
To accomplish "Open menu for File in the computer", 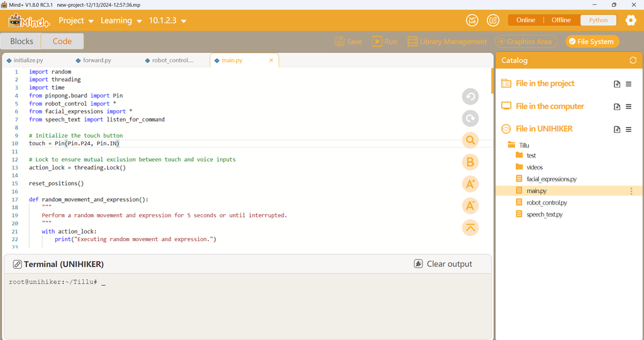I will click(628, 106).
